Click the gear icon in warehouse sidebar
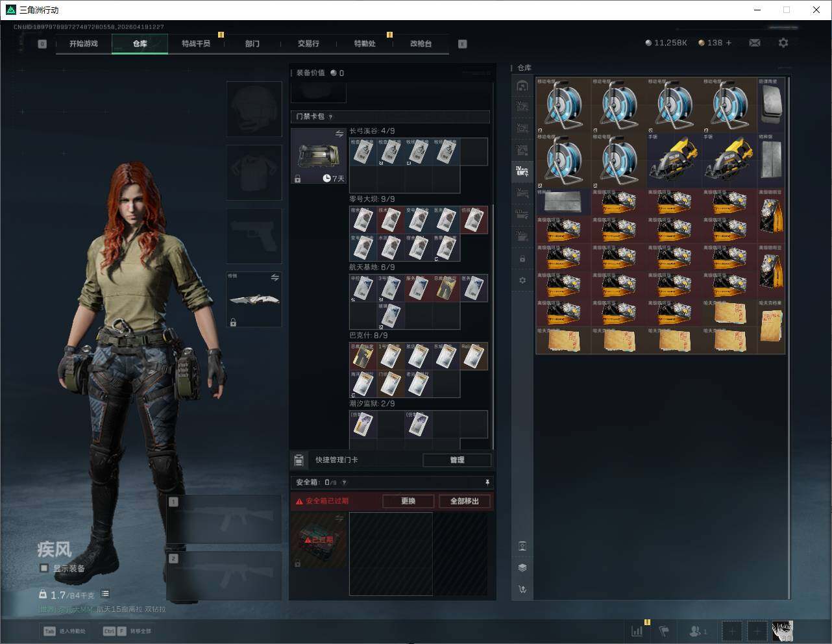832x644 pixels. click(x=522, y=280)
